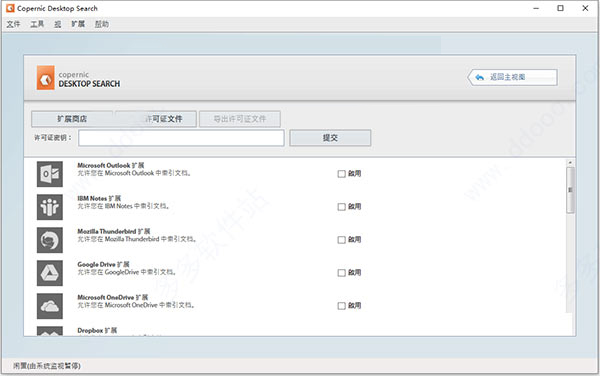Click the Microsoft OneDrive cloud icon
This screenshot has height=376, width=600.
click(50, 306)
